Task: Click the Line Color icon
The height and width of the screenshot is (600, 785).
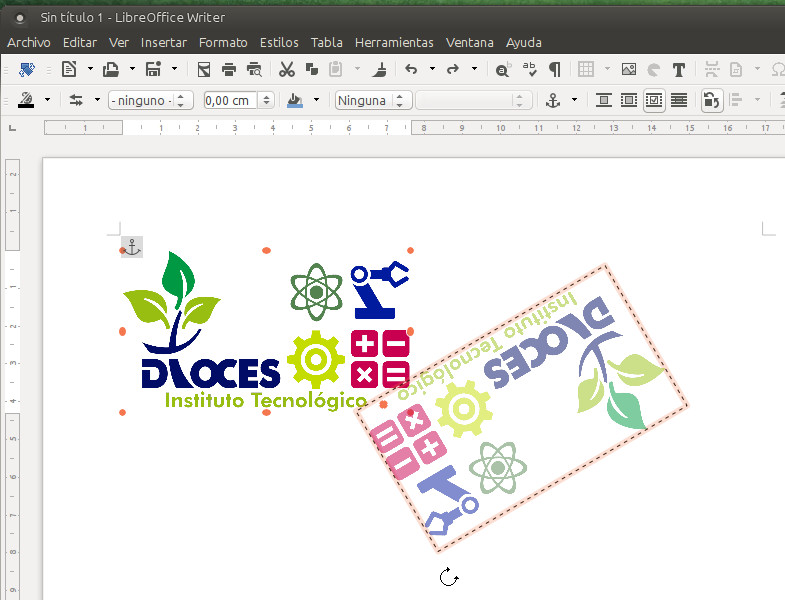Action: (26, 100)
